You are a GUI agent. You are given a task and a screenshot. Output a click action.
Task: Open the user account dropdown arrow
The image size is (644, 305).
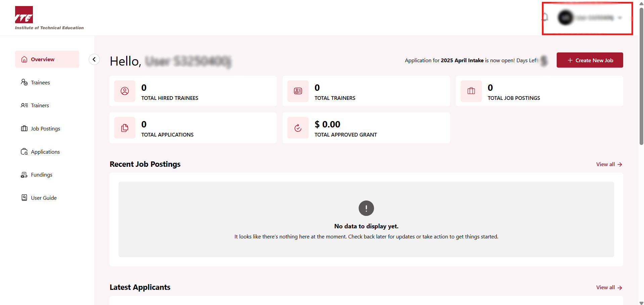(x=620, y=18)
